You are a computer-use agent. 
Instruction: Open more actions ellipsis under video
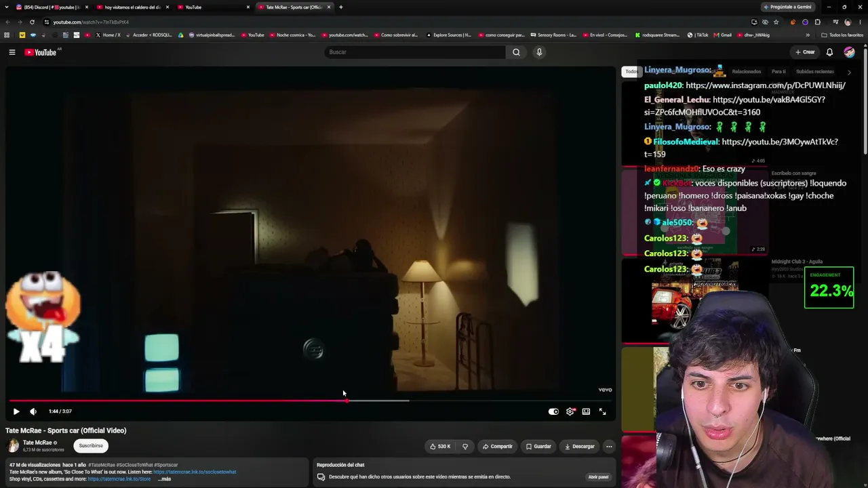(609, 446)
